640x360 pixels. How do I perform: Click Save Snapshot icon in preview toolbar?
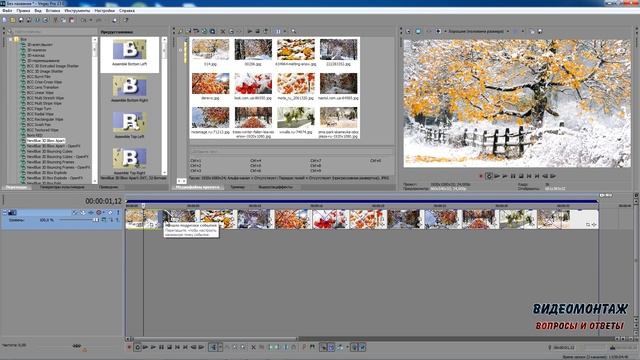540,31
